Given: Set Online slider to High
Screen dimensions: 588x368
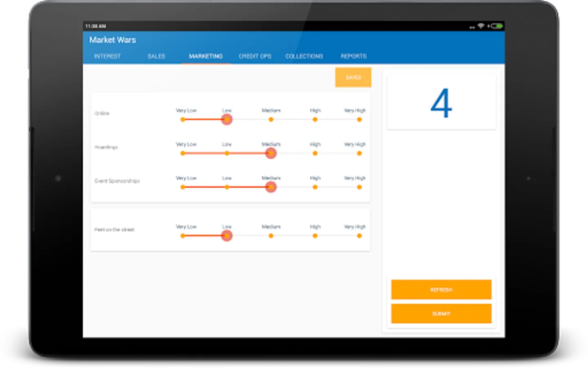Looking at the screenshot, I should tap(315, 119).
